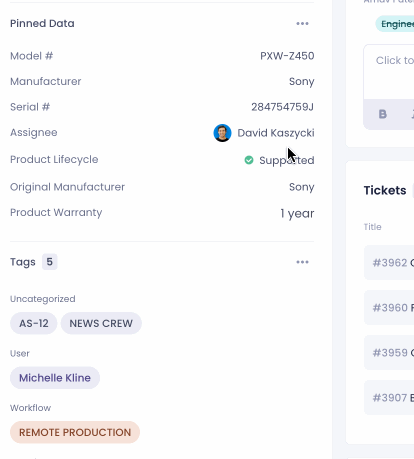414x459 pixels.
Task: Click the Workflow tag group label
Action: 30,408
